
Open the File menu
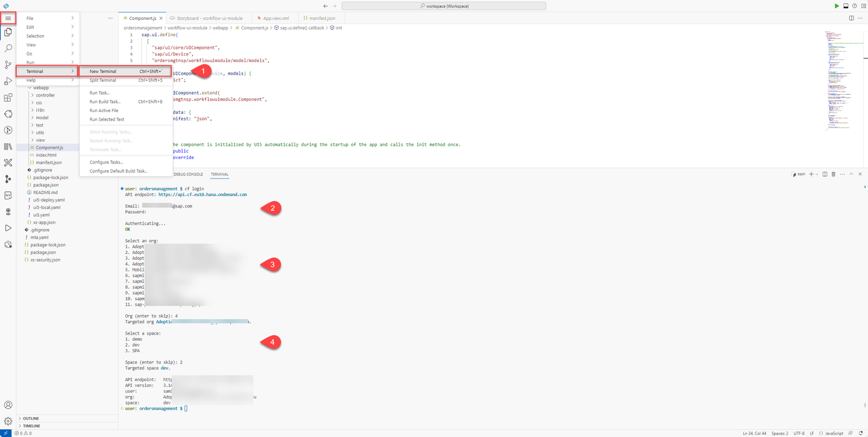point(49,18)
